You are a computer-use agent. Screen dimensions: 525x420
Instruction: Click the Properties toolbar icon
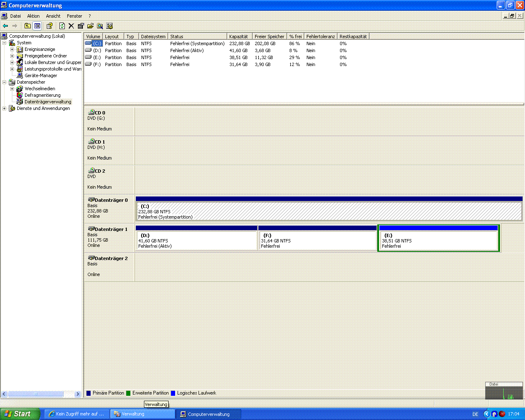point(81,26)
